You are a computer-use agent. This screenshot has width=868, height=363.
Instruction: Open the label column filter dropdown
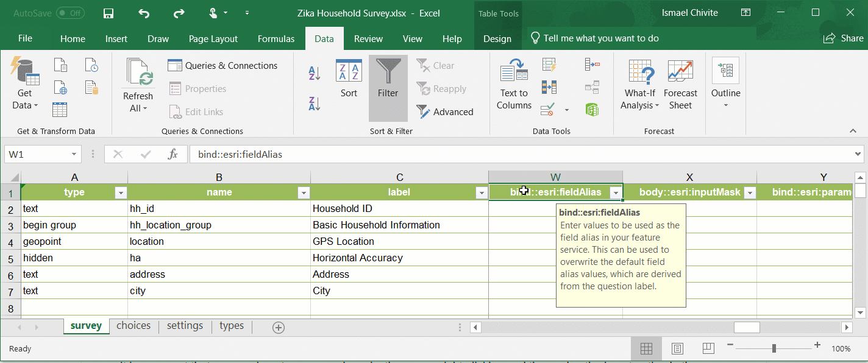(482, 192)
